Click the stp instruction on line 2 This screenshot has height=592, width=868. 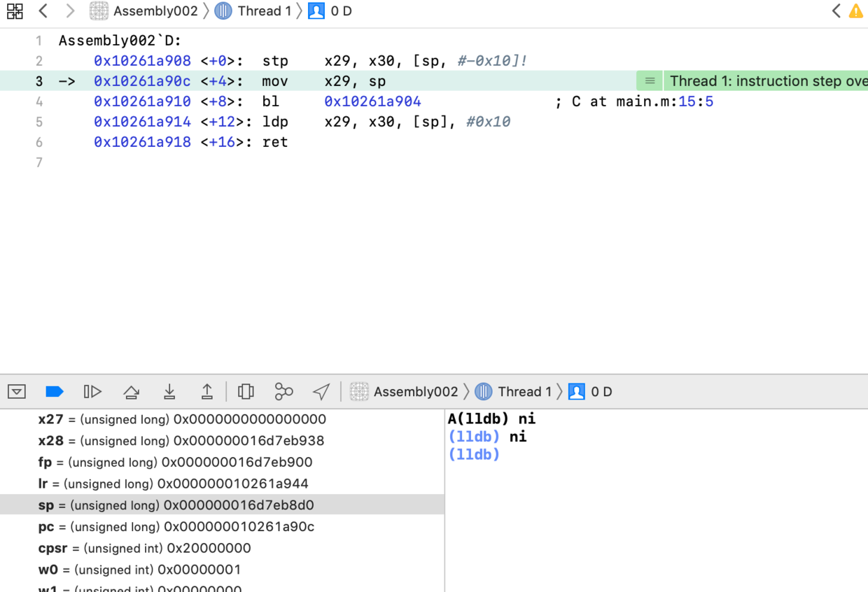(x=275, y=61)
